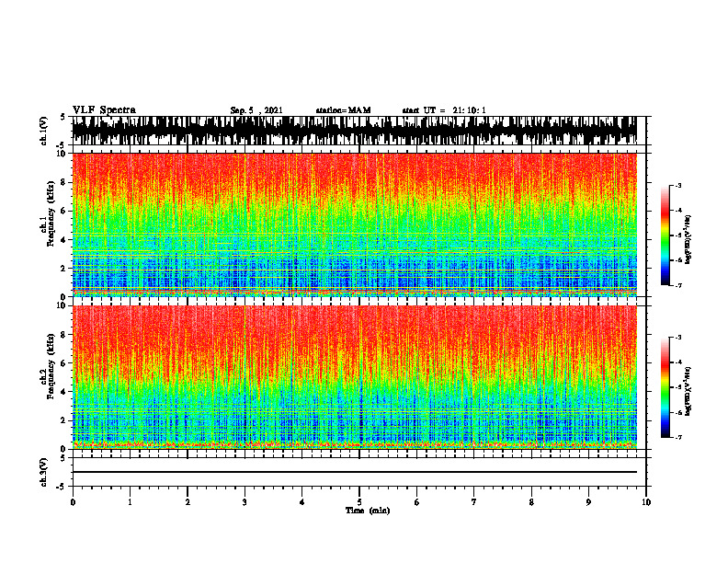728x563 pixels.
Task: Click the time axis tick label "1"
Action: (x=130, y=502)
